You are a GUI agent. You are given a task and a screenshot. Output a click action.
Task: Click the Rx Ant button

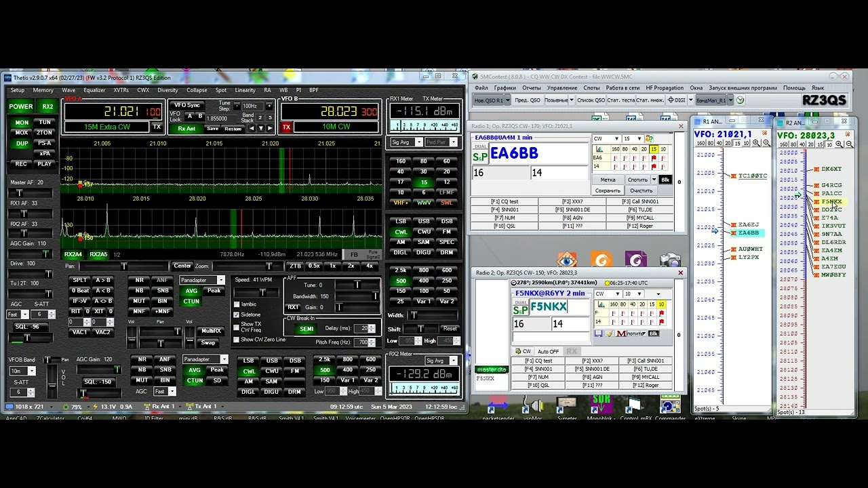tap(186, 129)
